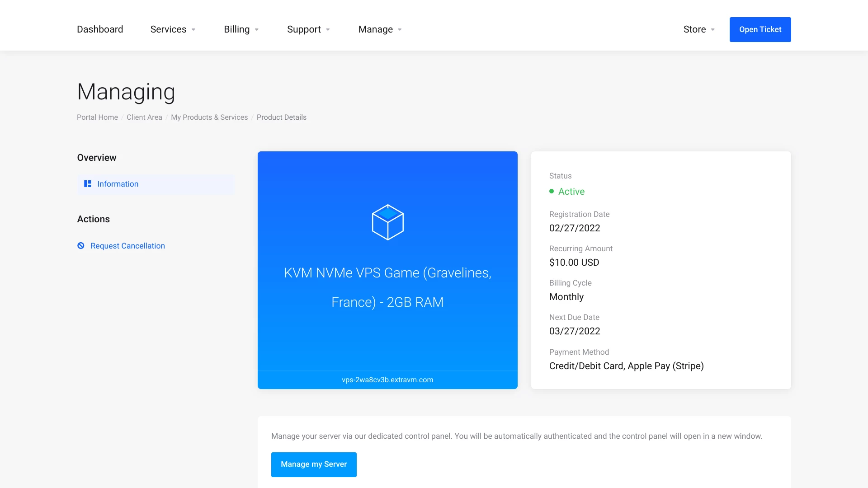Click the Manage my Server button
The height and width of the screenshot is (488, 868).
(x=314, y=465)
